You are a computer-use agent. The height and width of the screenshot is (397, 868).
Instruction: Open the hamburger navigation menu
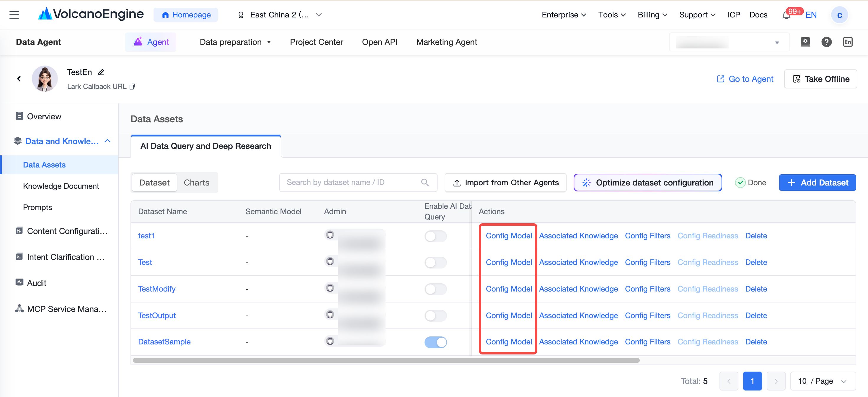(x=14, y=15)
